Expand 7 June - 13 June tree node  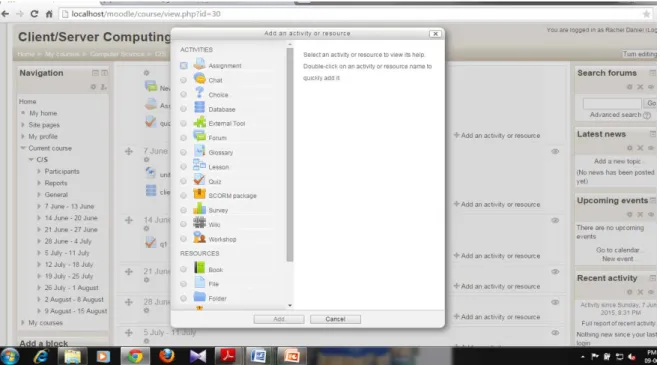(x=39, y=206)
